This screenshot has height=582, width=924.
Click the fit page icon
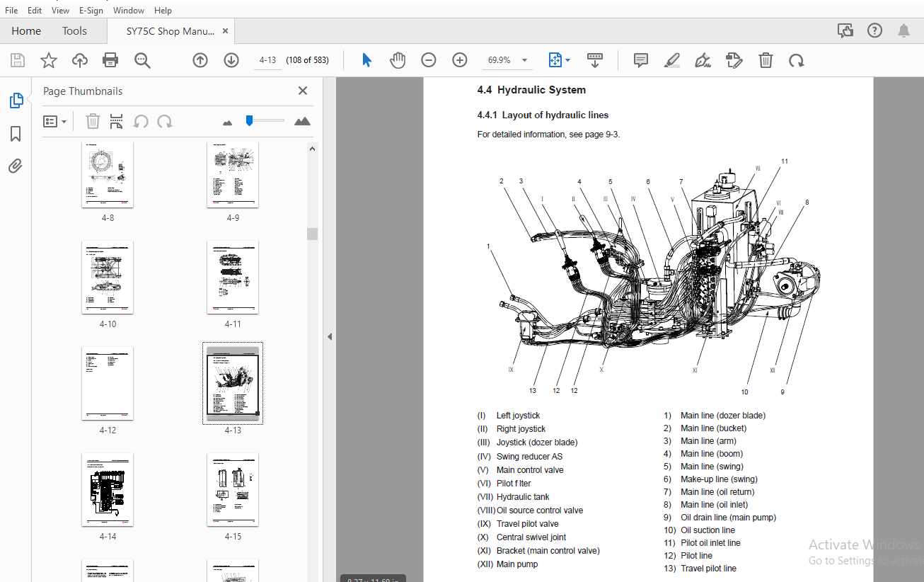point(555,60)
